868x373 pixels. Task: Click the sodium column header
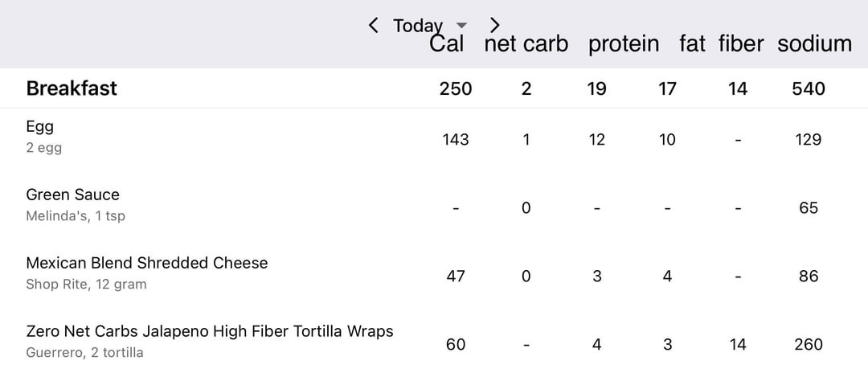814,43
